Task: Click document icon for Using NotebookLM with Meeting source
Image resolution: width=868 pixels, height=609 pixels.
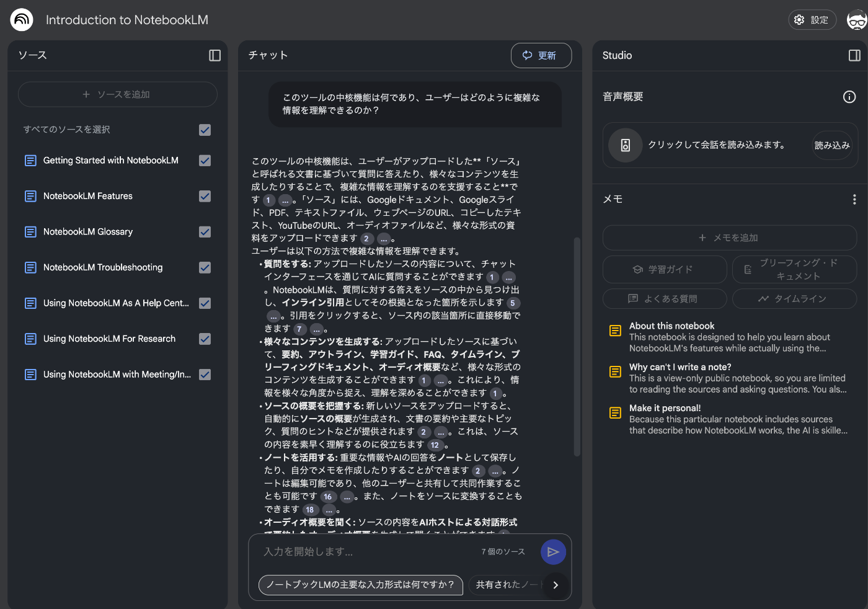Action: (x=30, y=375)
